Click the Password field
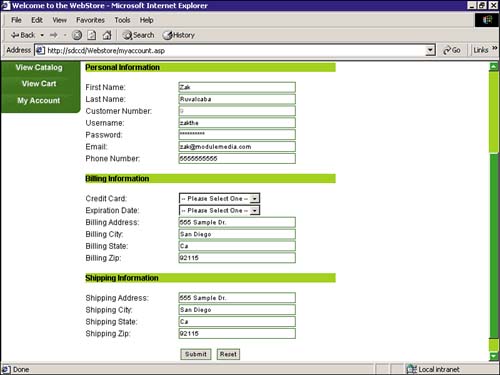Screen dimensions: 500x375 [237, 135]
